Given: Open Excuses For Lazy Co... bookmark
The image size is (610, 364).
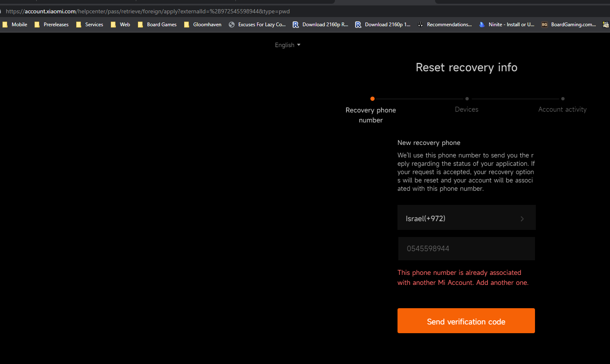Looking at the screenshot, I should (x=257, y=25).
